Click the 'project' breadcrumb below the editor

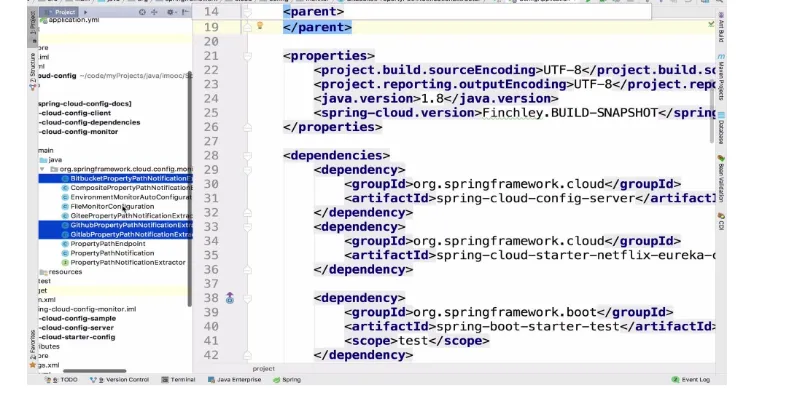coord(264,369)
